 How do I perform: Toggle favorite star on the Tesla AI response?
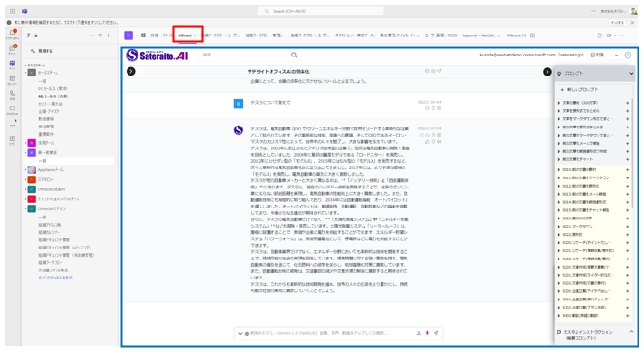427,135
